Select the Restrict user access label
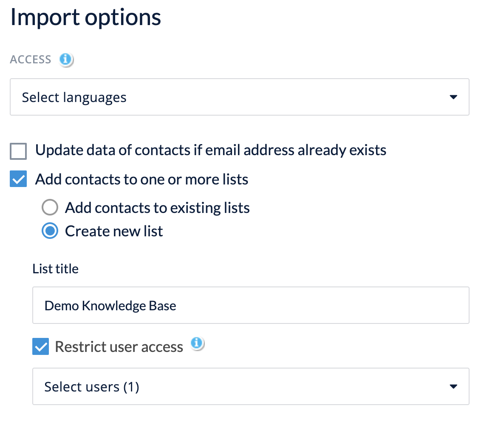498x448 pixels. (119, 346)
